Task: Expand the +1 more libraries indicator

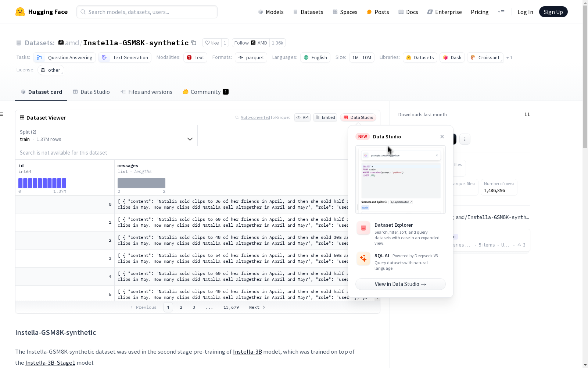Action: (509, 57)
